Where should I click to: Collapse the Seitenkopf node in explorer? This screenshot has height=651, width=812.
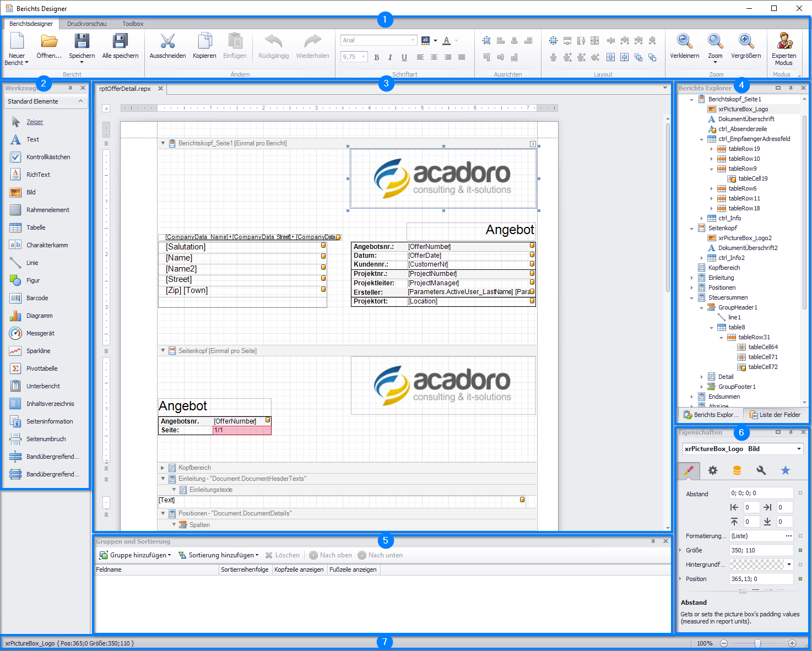point(692,228)
